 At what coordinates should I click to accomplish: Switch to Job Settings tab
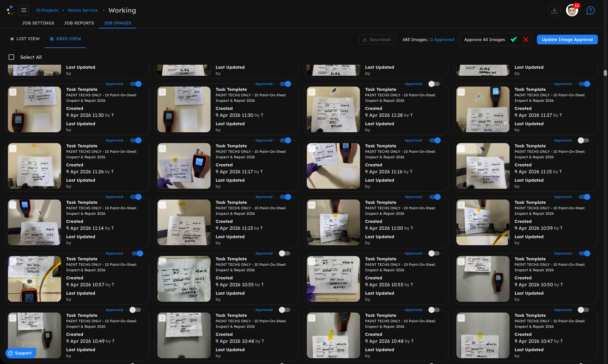pyautogui.click(x=38, y=23)
